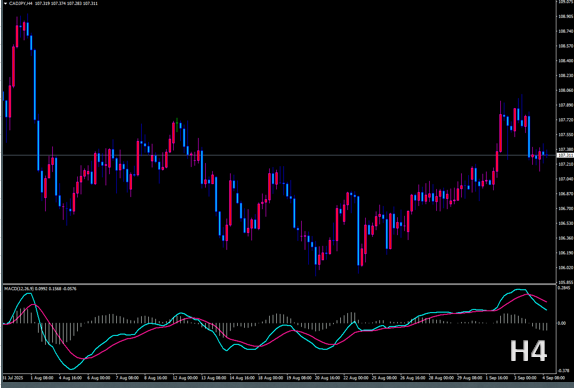Click the '3 Sep 00:00' time axis label
This screenshot has width=574, height=388.
coord(526,378)
